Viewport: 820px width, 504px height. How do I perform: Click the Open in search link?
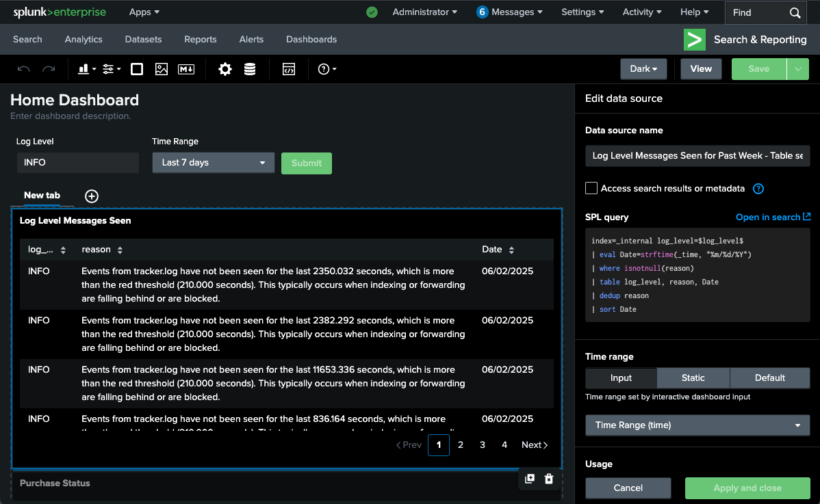[x=773, y=217]
